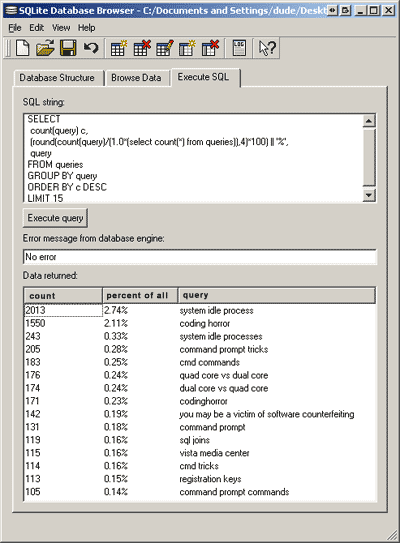Click the SQL string scrollbar down arrow
This screenshot has height=543, width=400.
pyautogui.click(x=368, y=195)
